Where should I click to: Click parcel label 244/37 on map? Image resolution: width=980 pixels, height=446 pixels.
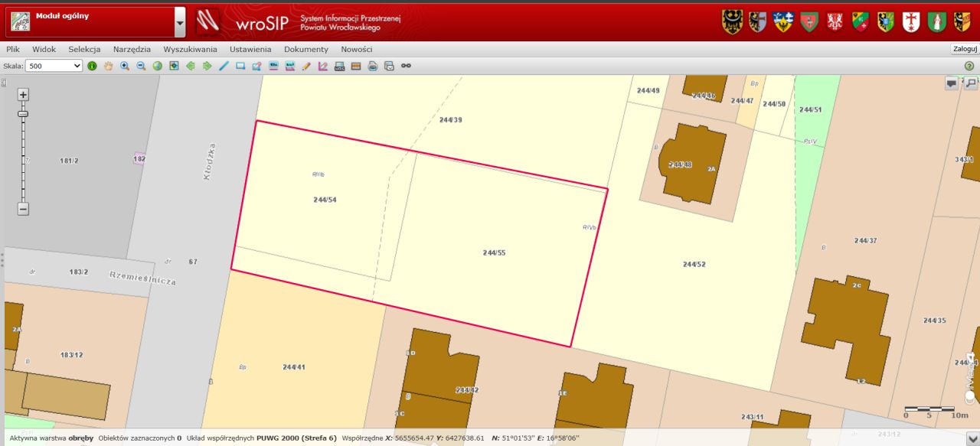pos(866,240)
